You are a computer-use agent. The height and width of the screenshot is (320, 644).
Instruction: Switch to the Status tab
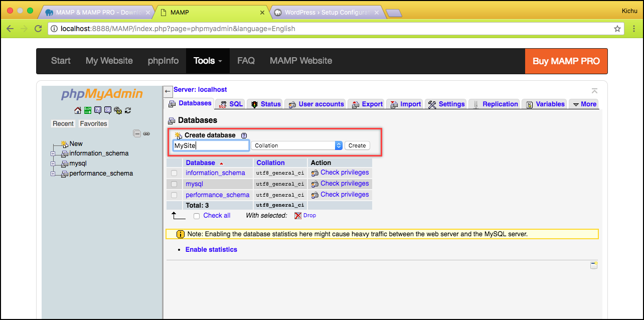265,104
